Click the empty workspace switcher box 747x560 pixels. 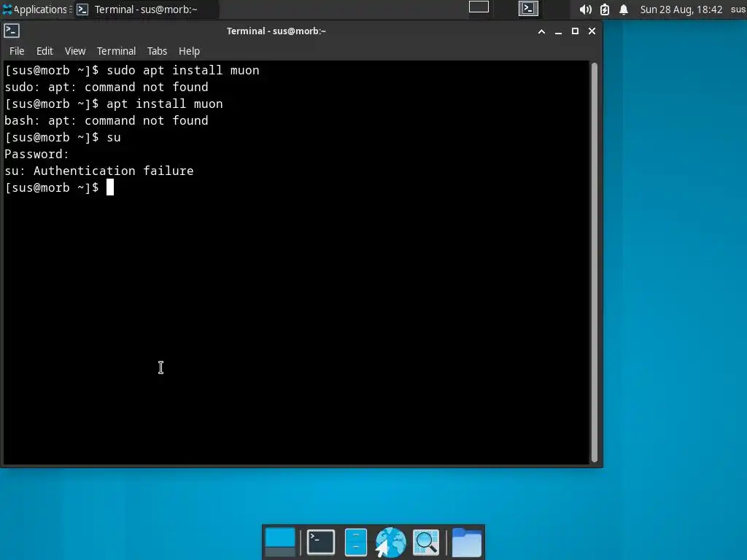click(479, 7)
